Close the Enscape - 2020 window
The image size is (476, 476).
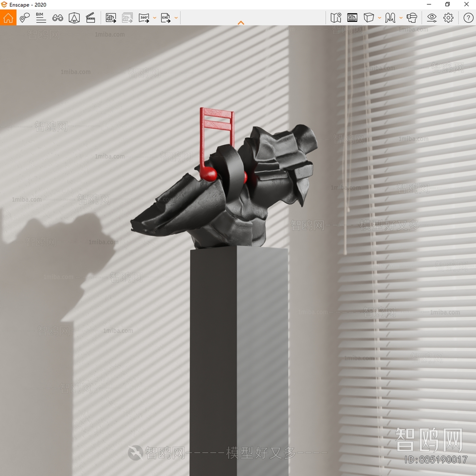(x=466, y=4)
